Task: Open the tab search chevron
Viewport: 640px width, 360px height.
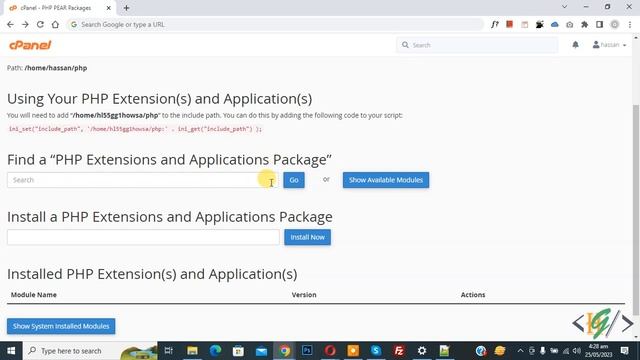Action: tap(564, 7)
